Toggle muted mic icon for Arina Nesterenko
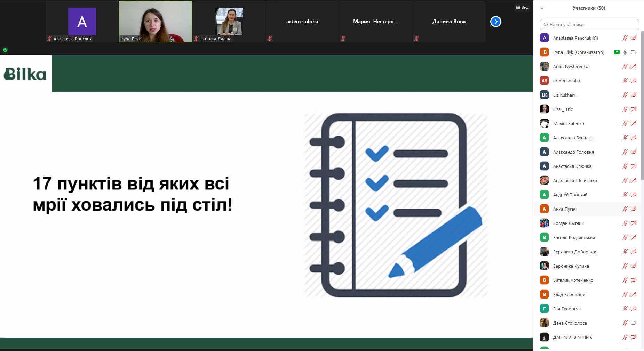This screenshot has height=351, width=644. tap(625, 66)
